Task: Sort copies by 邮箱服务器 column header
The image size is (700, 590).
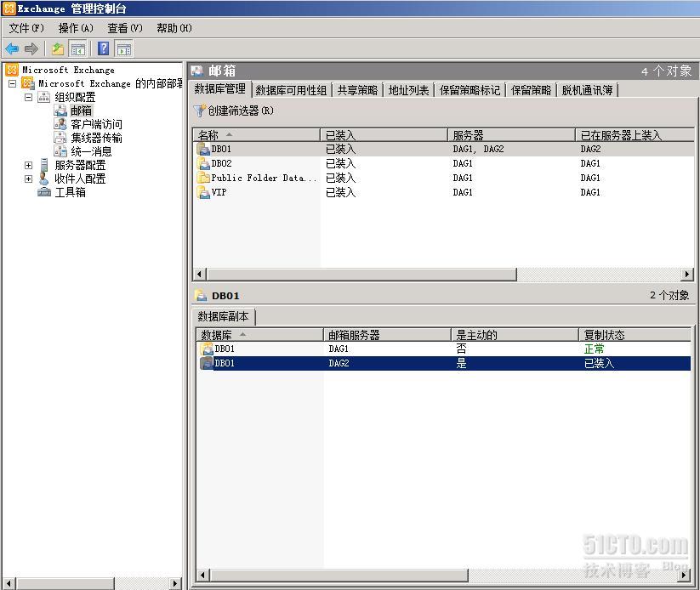Action: point(387,335)
